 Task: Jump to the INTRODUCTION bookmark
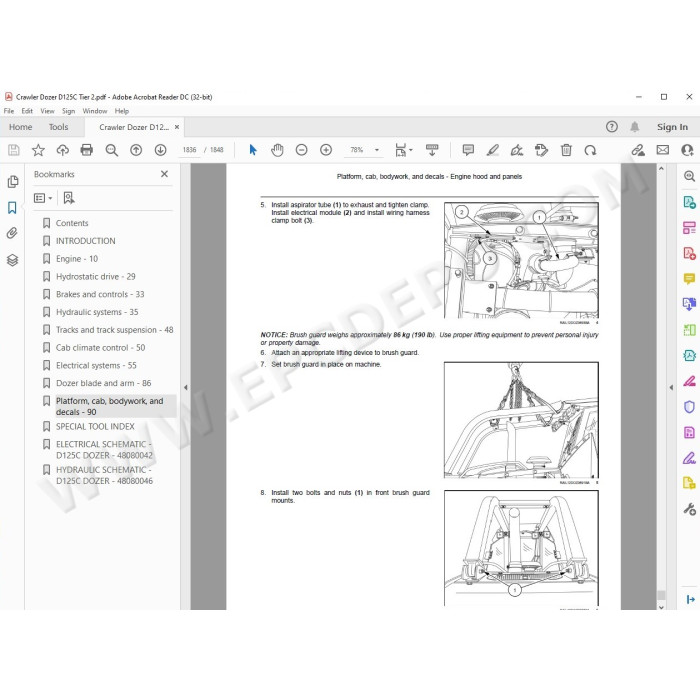coord(86,241)
